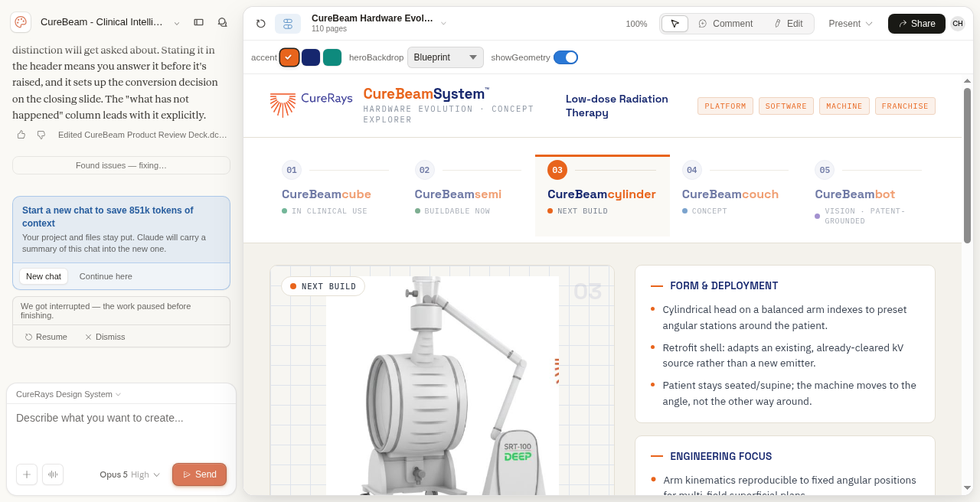Click the CureRays logo
This screenshot has width=980, height=502.
[311, 104]
